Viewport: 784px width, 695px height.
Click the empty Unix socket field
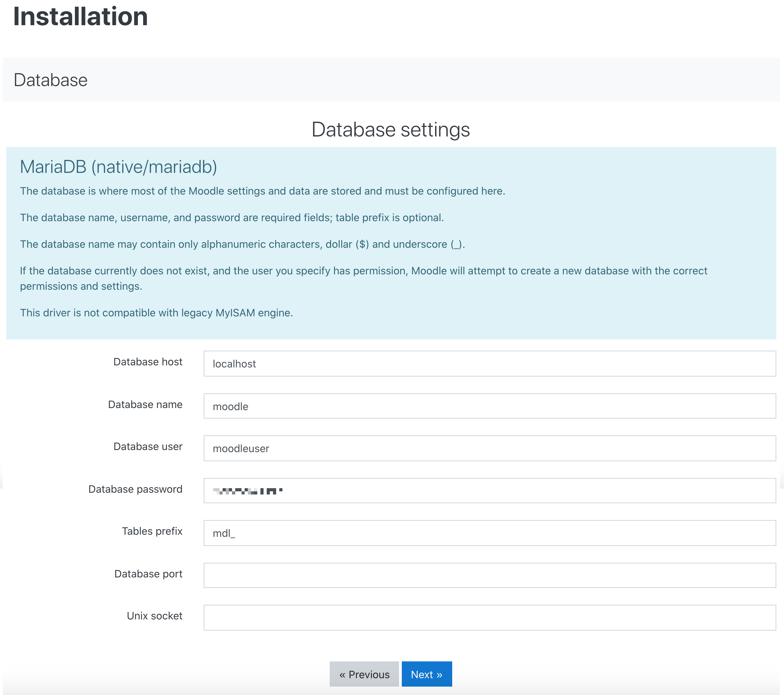(489, 618)
